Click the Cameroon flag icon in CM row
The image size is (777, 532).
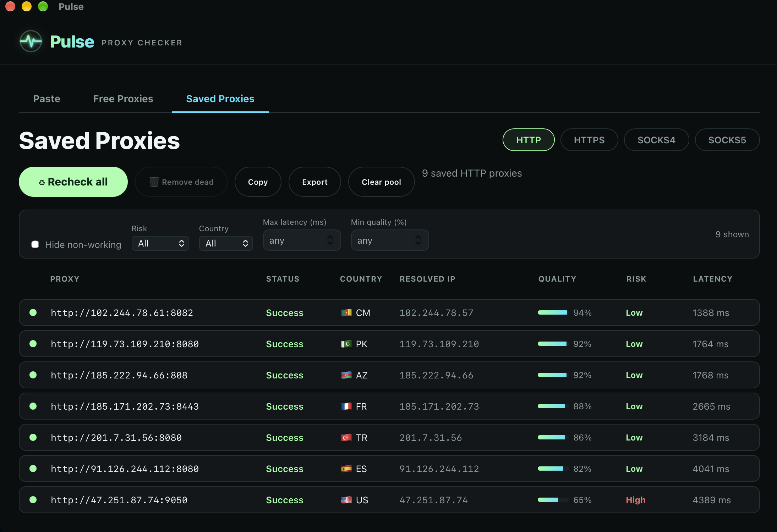(x=346, y=313)
